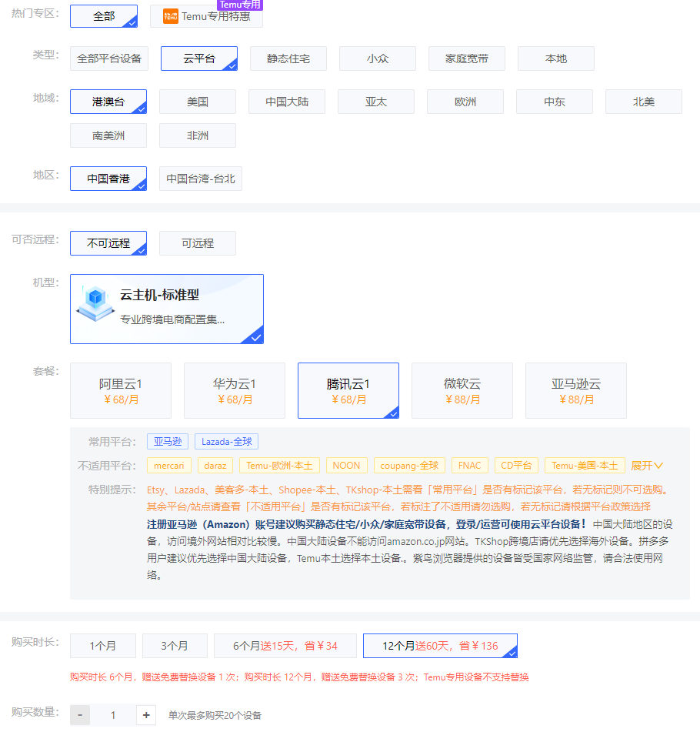Pick 港澳台 region
Viewport: 700px width, 732px height.
click(x=108, y=102)
